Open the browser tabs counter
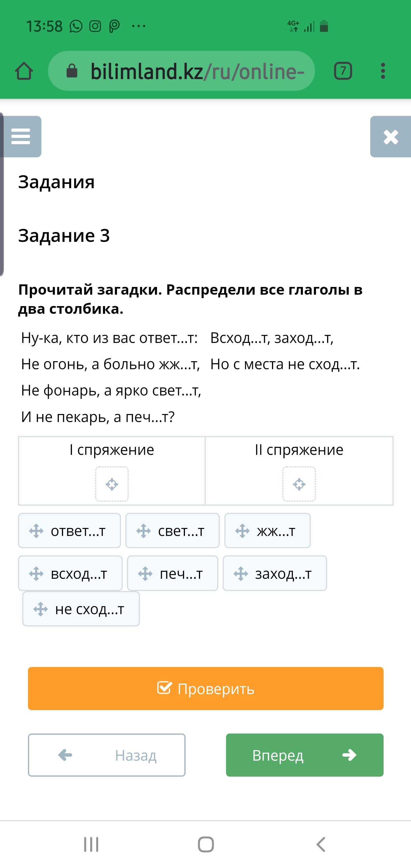This screenshot has width=411, height=868. 343,71
